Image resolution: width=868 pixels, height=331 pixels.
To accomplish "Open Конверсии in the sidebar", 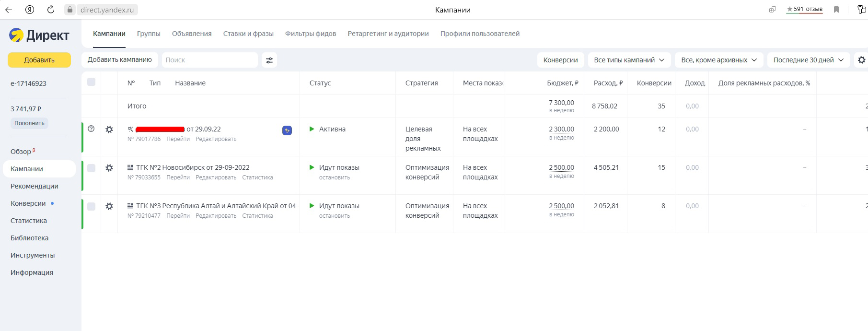I will pyautogui.click(x=28, y=203).
